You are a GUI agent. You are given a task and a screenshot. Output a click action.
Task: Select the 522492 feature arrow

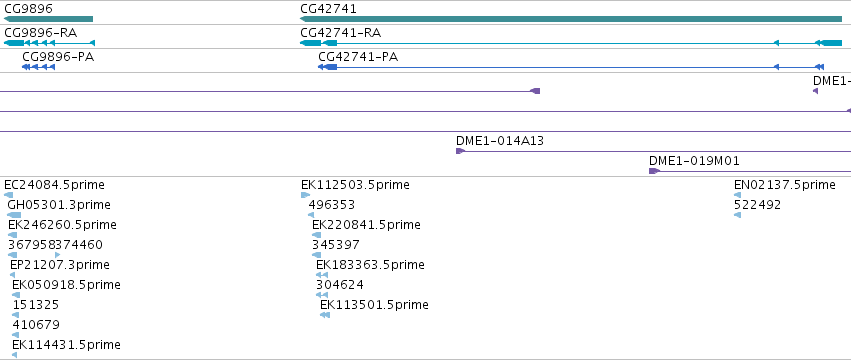[737, 215]
